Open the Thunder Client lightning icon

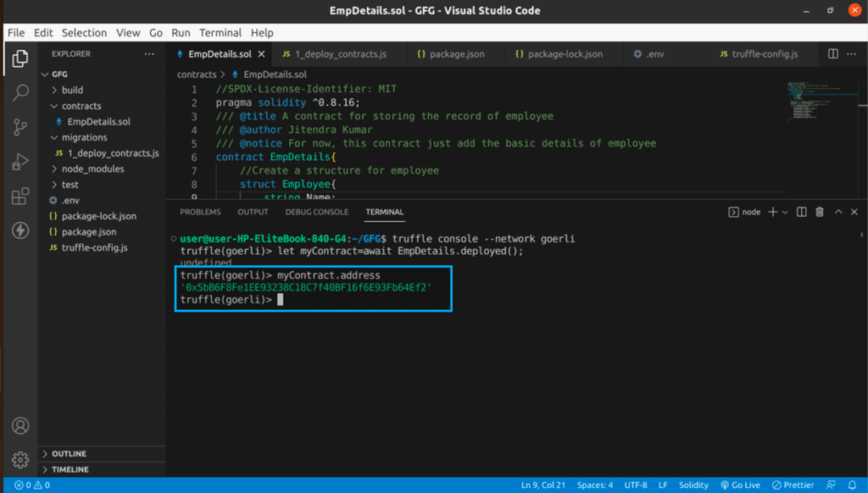pyautogui.click(x=20, y=230)
